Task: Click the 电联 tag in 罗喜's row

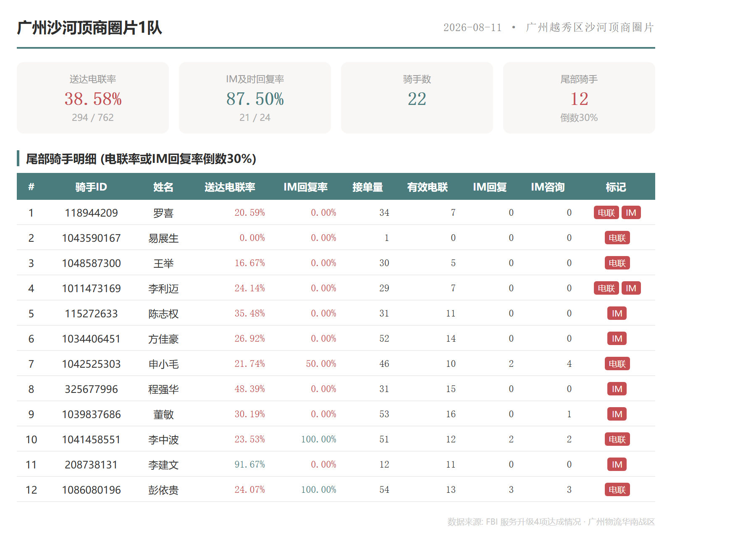Action: point(606,212)
